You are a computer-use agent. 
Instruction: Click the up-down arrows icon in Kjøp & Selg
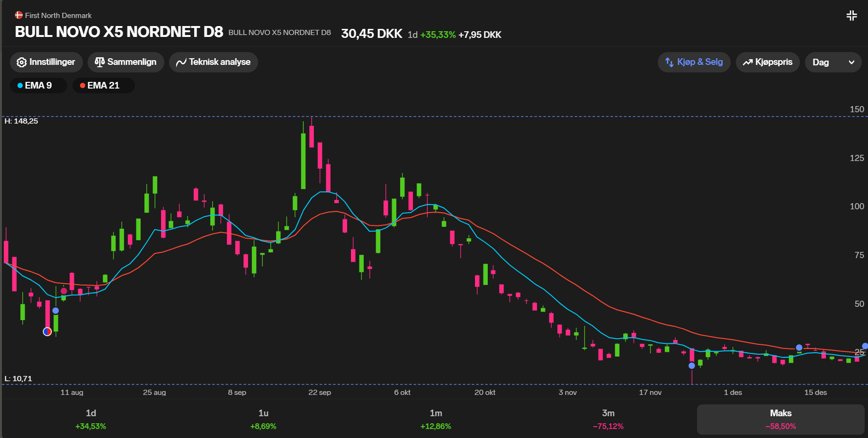669,63
